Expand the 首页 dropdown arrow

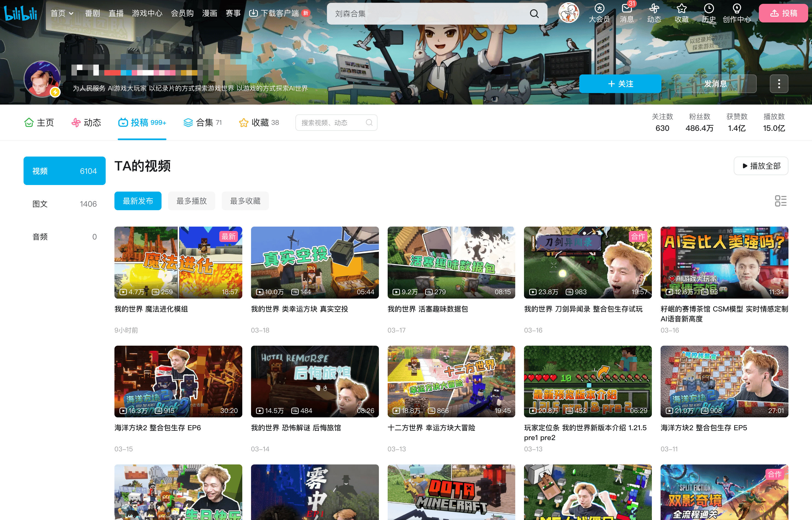click(x=71, y=13)
